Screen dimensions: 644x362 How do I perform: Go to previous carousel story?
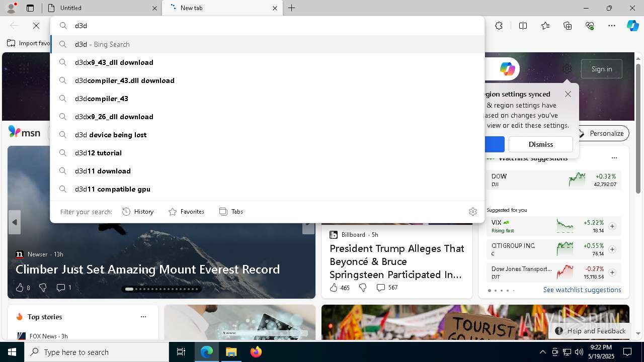[x=15, y=222]
